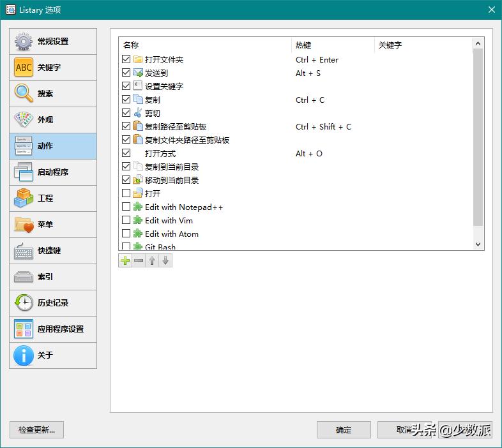Uncheck the 打开文件夹 checkbox
Image resolution: width=502 pixels, height=448 pixels.
pyautogui.click(x=126, y=59)
